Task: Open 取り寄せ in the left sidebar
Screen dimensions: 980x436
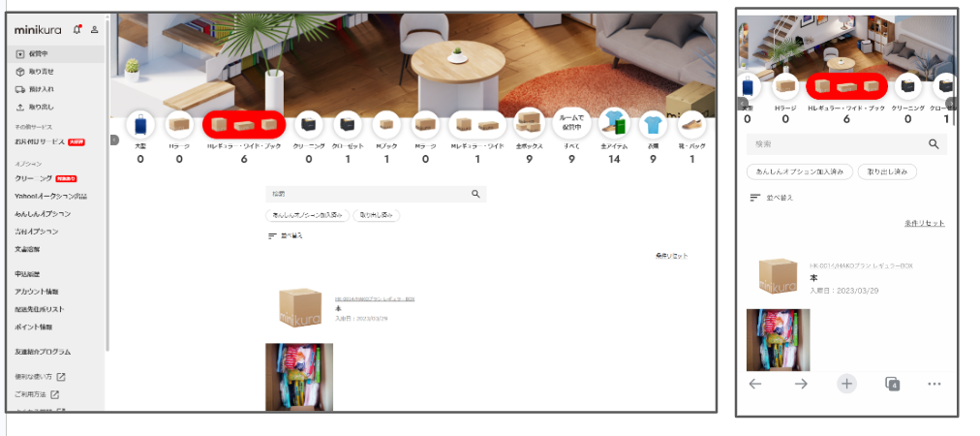Action: pyautogui.click(x=41, y=72)
